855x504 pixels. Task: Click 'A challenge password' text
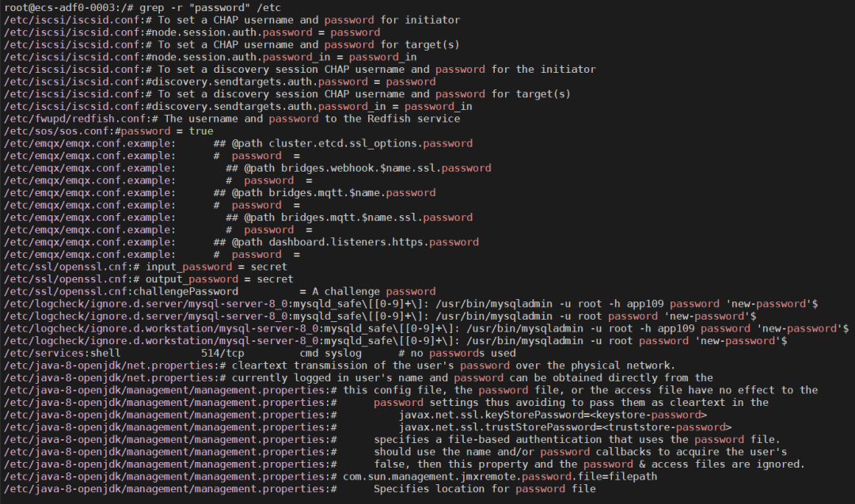(x=374, y=291)
